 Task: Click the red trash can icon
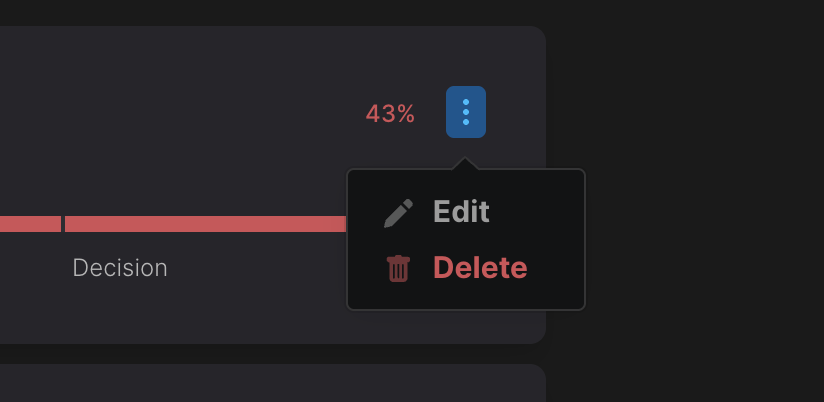click(398, 268)
